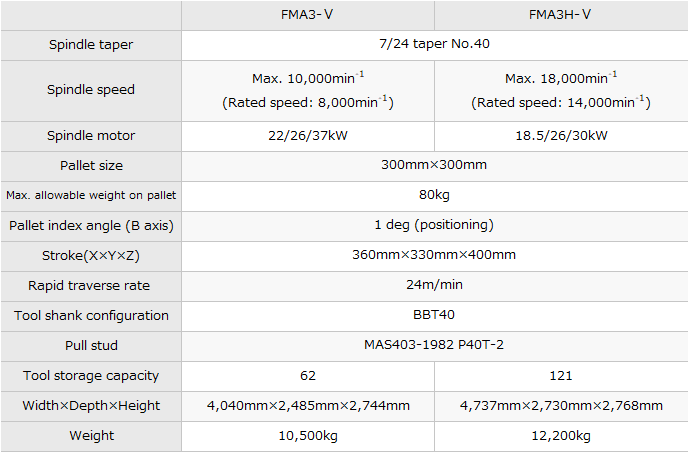Click the 300mm×300mm pallet size value
This screenshot has width=688, height=452.
coord(433,166)
